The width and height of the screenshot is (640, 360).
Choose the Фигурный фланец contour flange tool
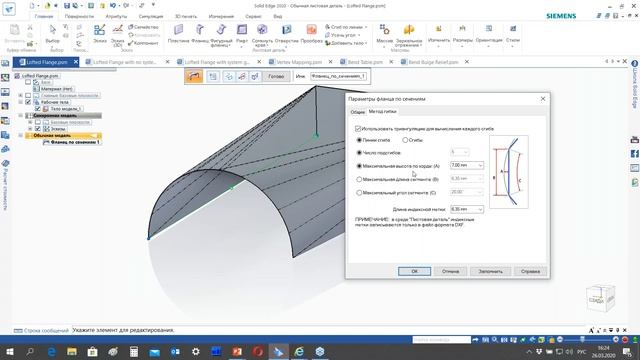click(x=221, y=35)
